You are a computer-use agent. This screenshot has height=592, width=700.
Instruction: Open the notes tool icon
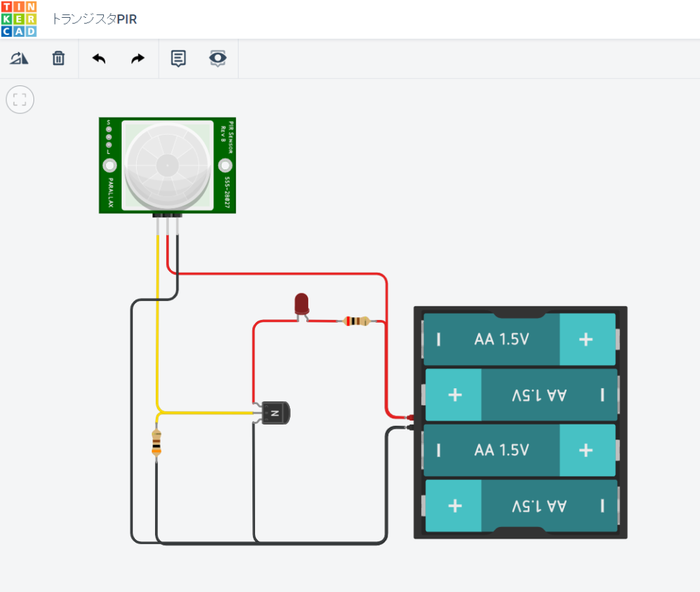pyautogui.click(x=178, y=59)
